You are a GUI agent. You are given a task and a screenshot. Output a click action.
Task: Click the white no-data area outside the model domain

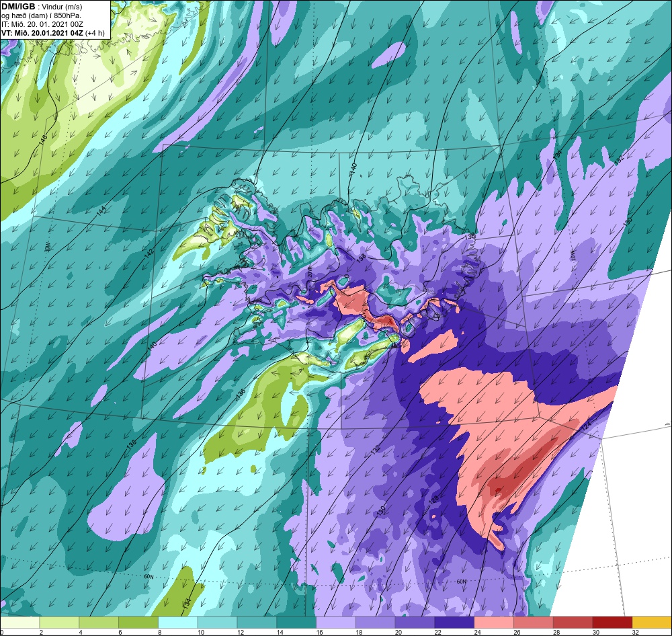(634, 493)
